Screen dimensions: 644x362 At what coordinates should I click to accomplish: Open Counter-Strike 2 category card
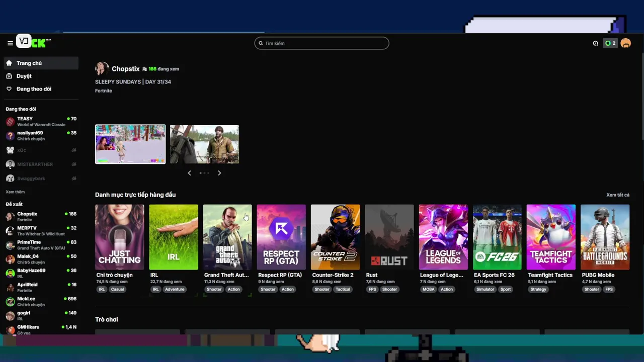pos(335,237)
